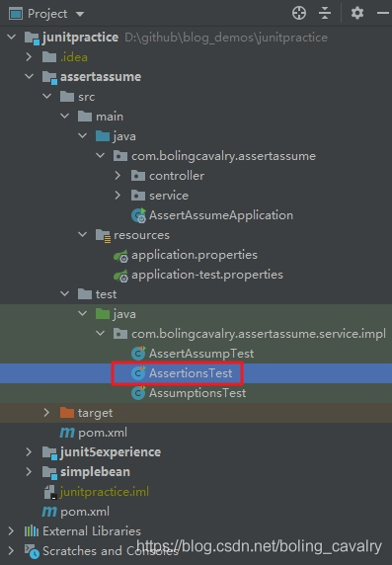Click the service package icon

point(138,196)
